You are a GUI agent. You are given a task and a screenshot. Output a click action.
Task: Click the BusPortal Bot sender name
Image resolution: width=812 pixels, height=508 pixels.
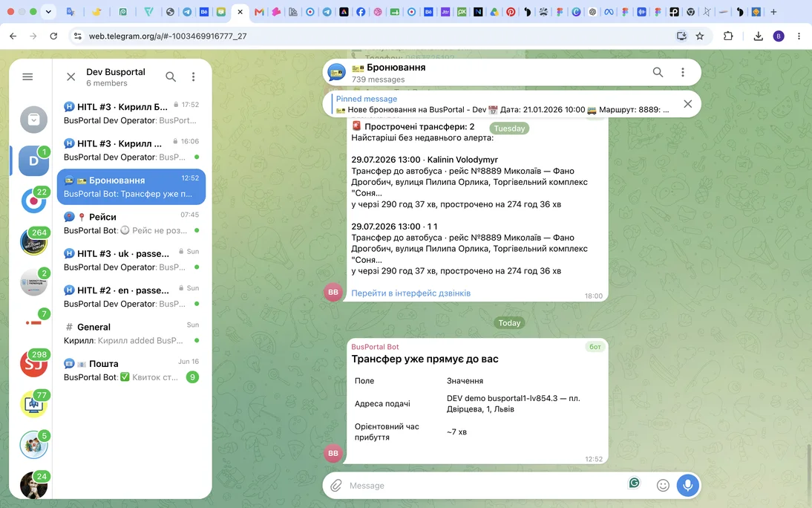(x=375, y=347)
